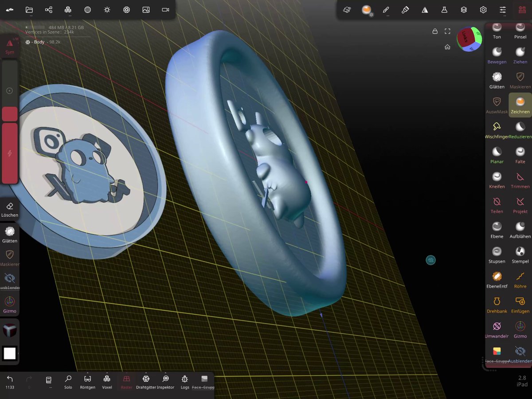Toggle Drahtgitter wireframe display
Viewport: 532px width, 399px height.
click(x=146, y=382)
